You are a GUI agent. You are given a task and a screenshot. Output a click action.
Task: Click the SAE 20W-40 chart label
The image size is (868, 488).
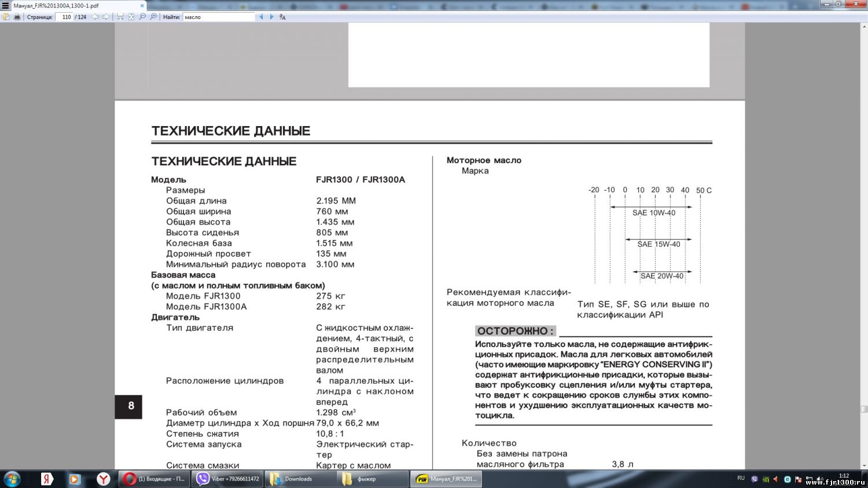coord(662,276)
